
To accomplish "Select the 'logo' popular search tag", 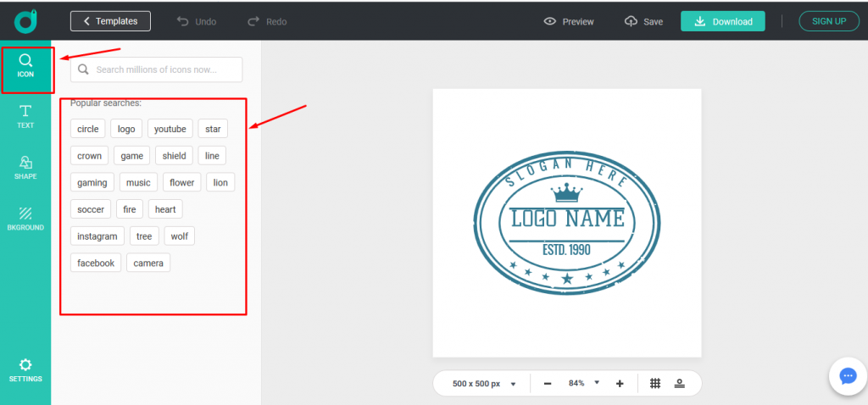I will tap(126, 129).
